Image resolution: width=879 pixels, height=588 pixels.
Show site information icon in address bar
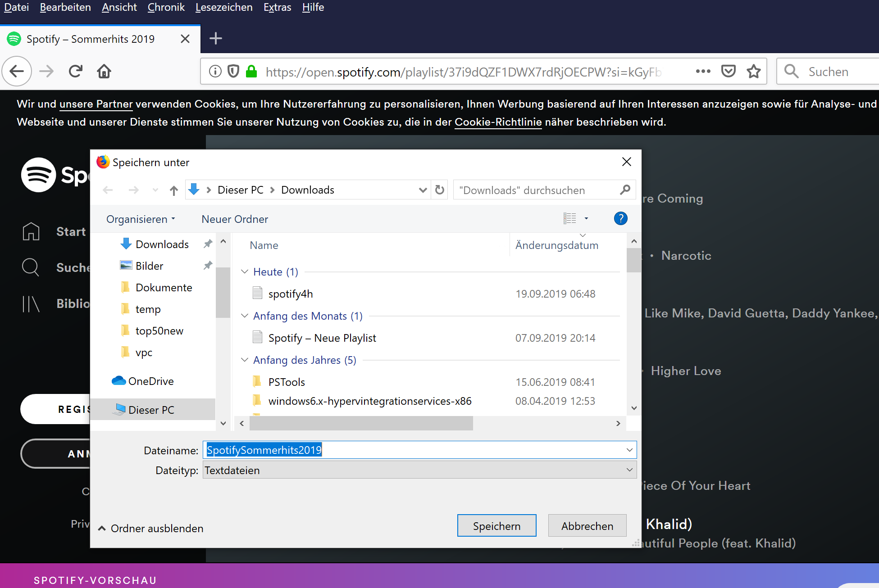click(215, 71)
